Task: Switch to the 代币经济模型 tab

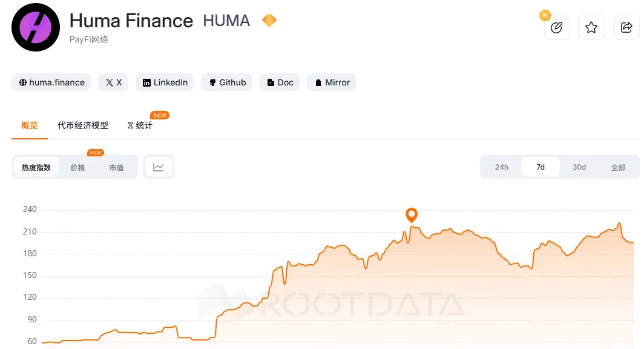Action: 82,125
